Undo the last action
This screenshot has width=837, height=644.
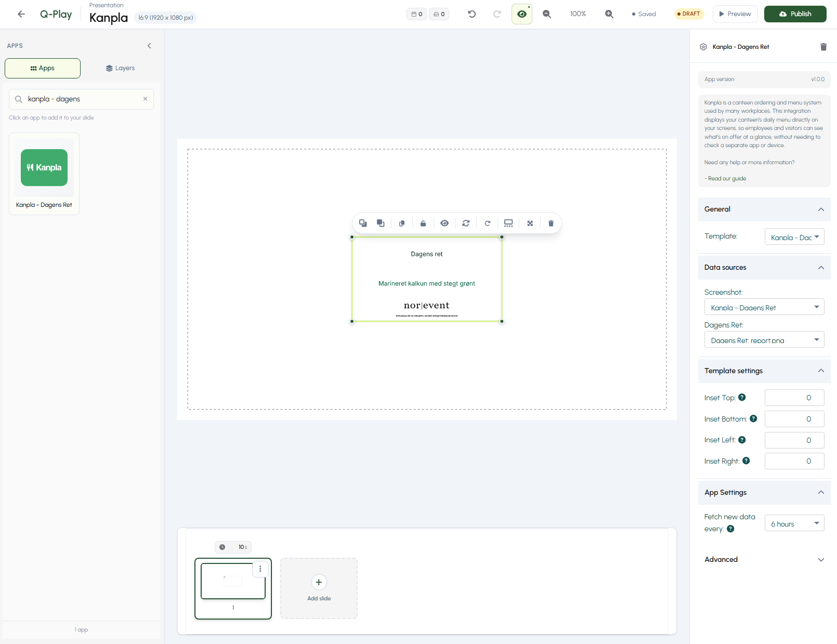tap(472, 14)
